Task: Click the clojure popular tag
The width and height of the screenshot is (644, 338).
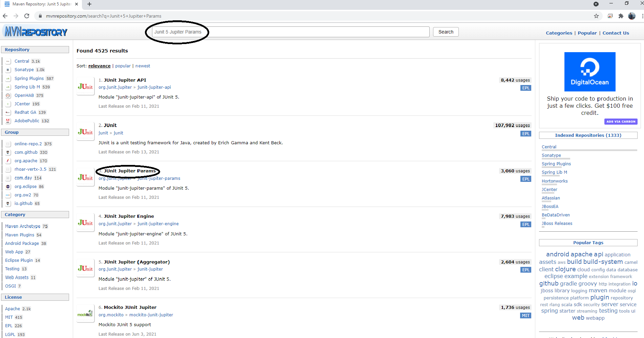Action: [x=565, y=269]
